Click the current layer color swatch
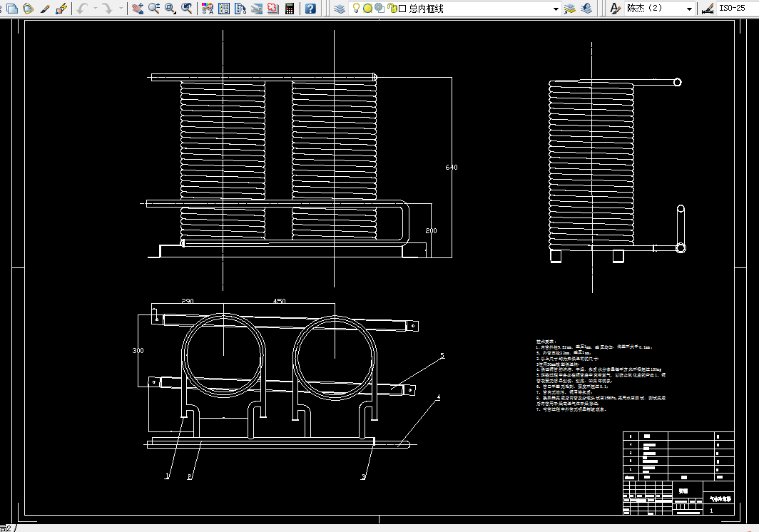759x532 pixels. tap(402, 9)
